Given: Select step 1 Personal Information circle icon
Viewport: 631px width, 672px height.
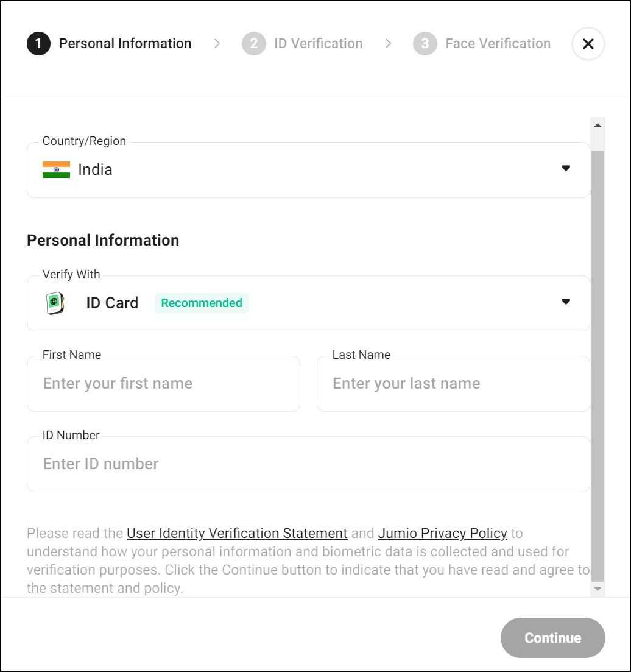Looking at the screenshot, I should [38, 43].
